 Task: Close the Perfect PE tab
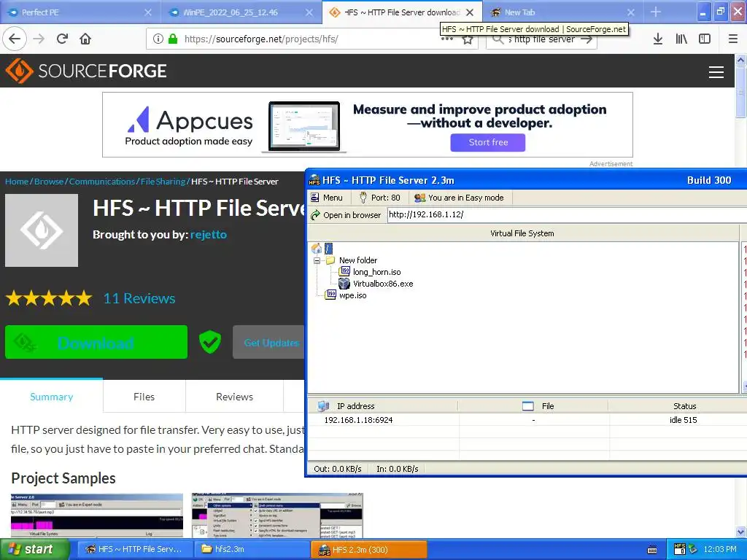[148, 12]
